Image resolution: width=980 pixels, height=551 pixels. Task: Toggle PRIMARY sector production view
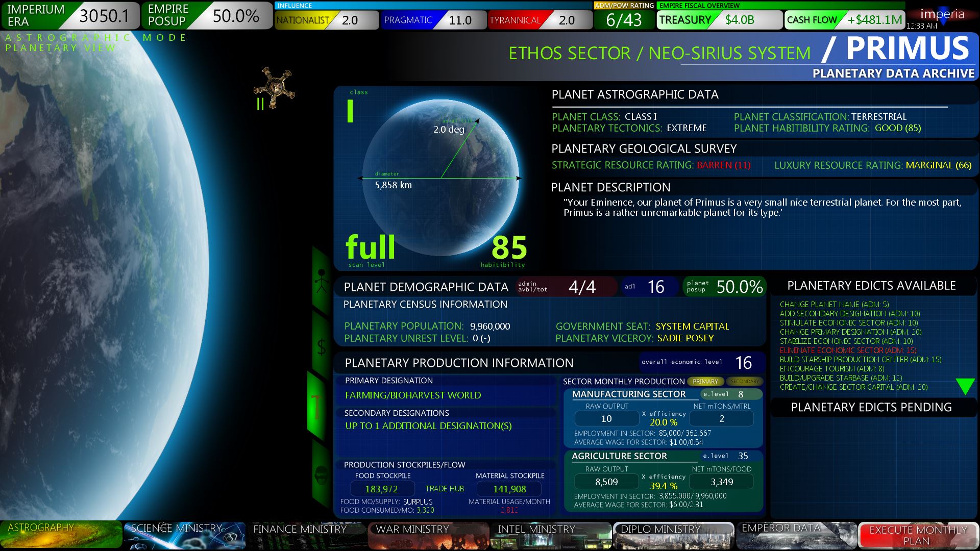point(705,382)
